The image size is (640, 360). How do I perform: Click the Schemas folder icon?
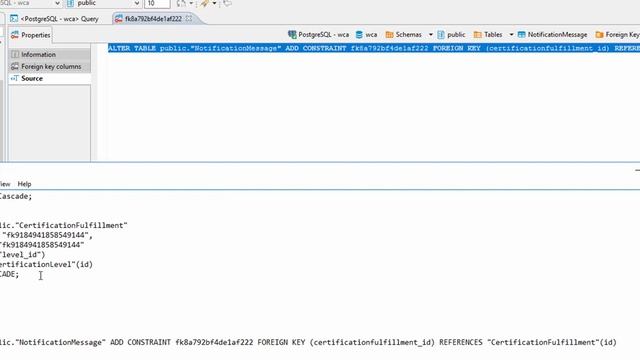point(389,35)
